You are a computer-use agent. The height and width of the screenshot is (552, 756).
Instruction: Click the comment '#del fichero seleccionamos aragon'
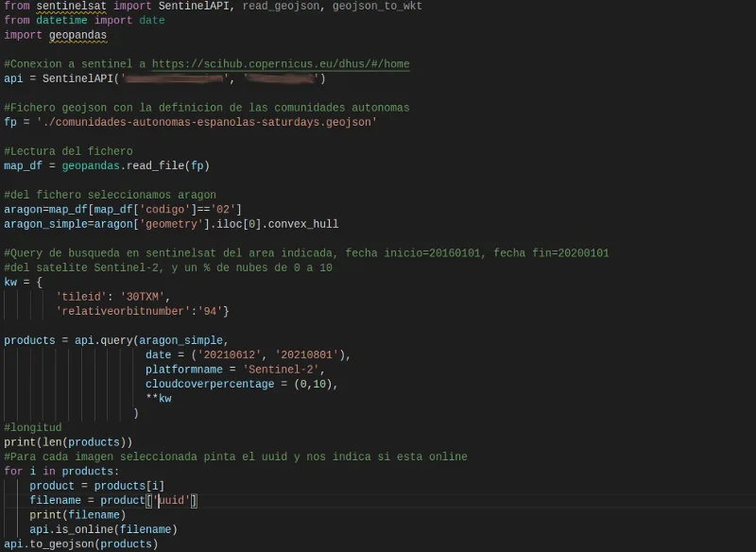click(110, 195)
